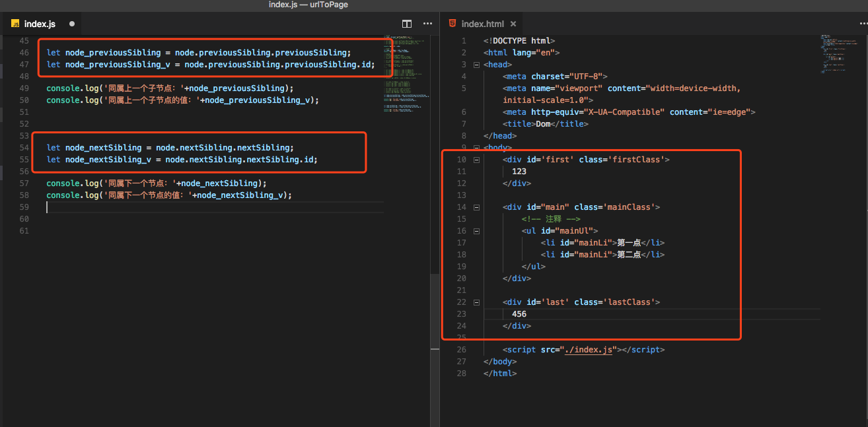Click the window title 'index.js — urlToPage'
The height and width of the screenshot is (427, 868).
pos(308,5)
